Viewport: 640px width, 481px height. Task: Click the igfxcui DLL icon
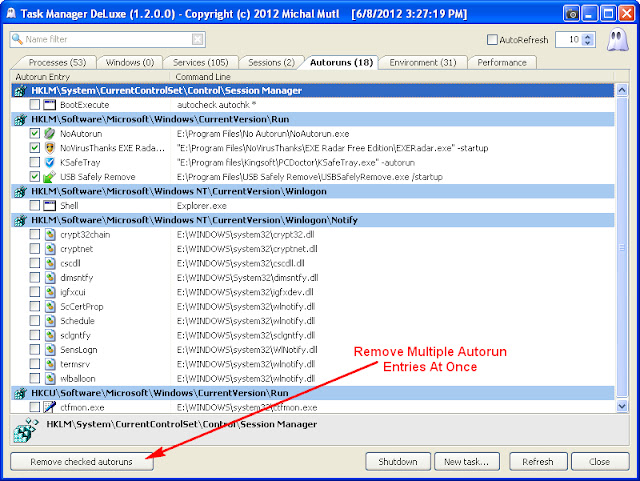pos(50,292)
